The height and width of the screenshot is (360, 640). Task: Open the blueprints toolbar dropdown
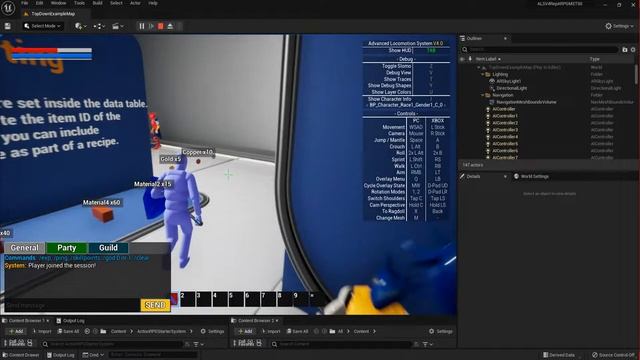click(99, 26)
